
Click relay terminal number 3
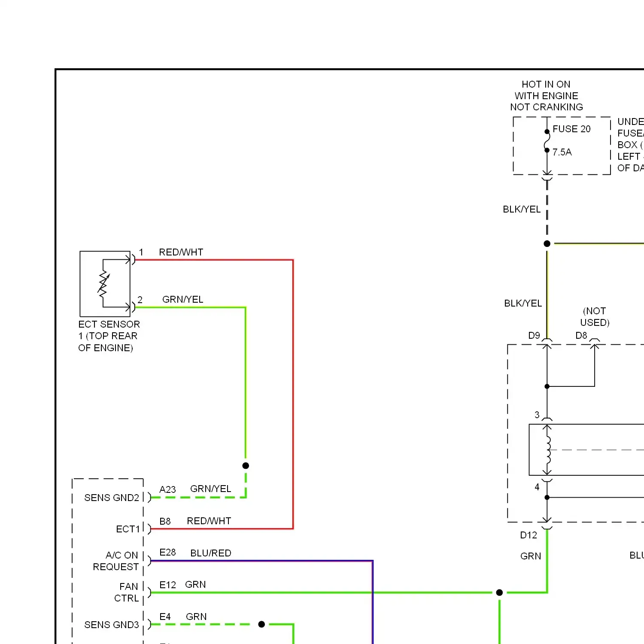click(x=537, y=415)
